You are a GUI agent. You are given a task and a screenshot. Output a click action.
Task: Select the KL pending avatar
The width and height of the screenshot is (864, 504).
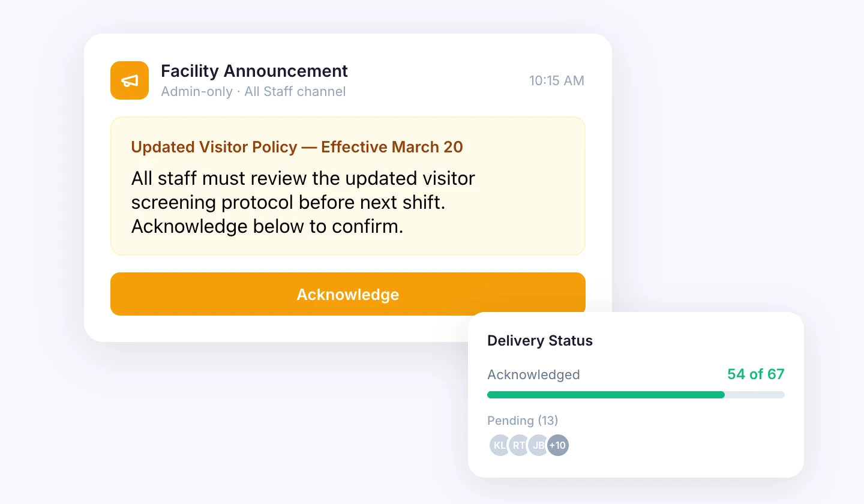(500, 445)
